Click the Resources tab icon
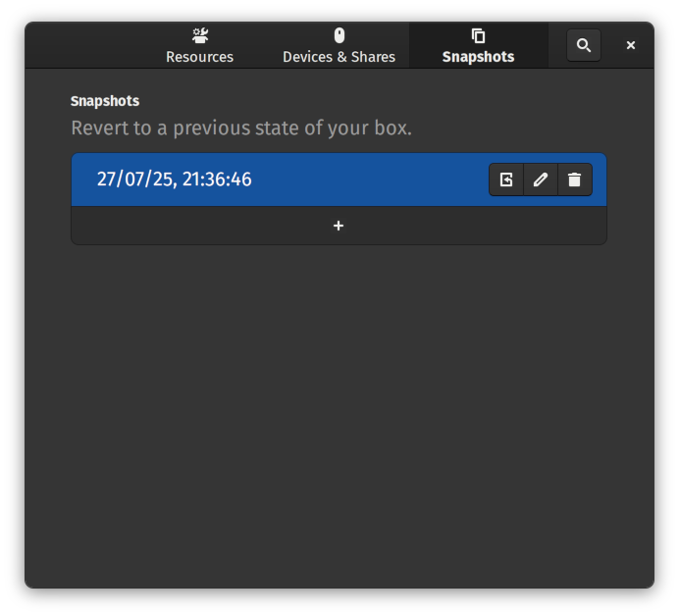The height and width of the screenshot is (616, 679). click(x=200, y=36)
